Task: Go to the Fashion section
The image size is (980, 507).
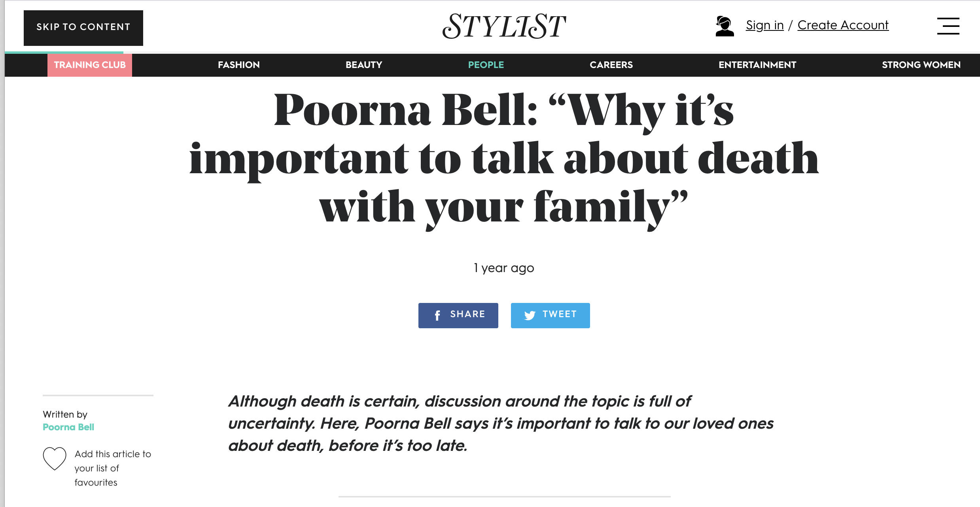Action: pyautogui.click(x=239, y=65)
